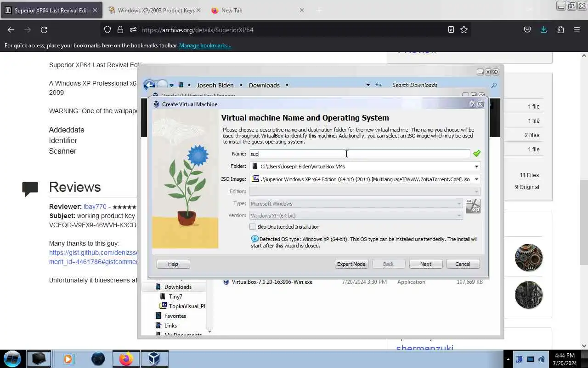Click the Reviews speech bubble icon
Image resolution: width=588 pixels, height=368 pixels.
(30, 189)
